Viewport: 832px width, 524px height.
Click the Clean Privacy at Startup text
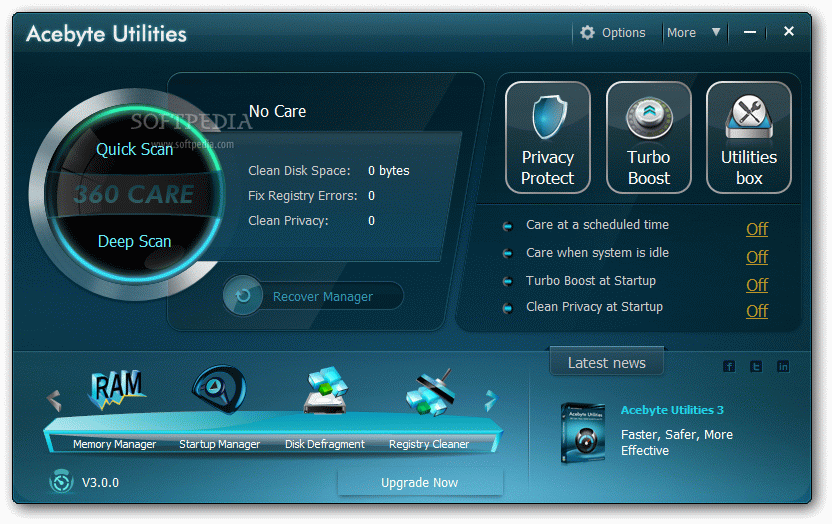pos(594,307)
